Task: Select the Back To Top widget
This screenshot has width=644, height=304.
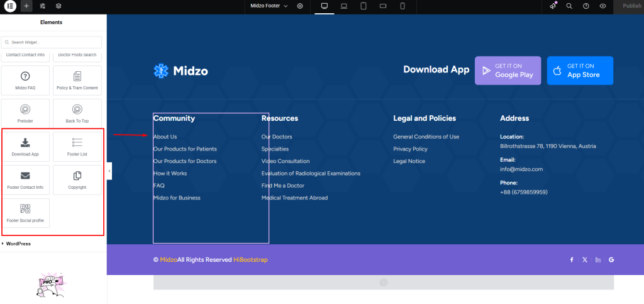Action: click(x=77, y=113)
